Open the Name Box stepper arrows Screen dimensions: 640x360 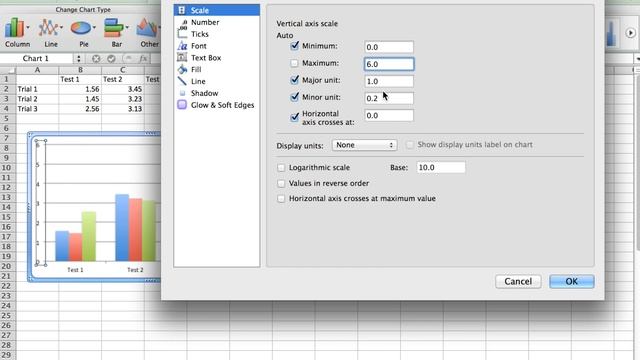[x=78, y=59]
